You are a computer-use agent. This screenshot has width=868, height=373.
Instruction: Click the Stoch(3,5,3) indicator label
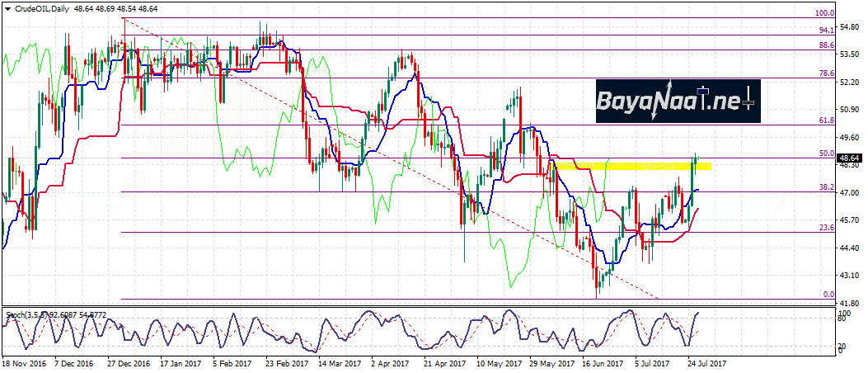click(27, 314)
